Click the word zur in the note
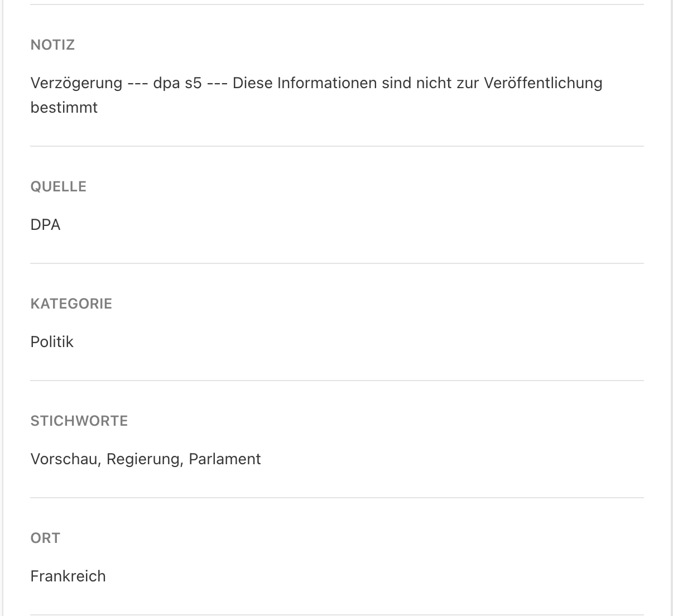The height and width of the screenshot is (616, 673). pos(468,83)
